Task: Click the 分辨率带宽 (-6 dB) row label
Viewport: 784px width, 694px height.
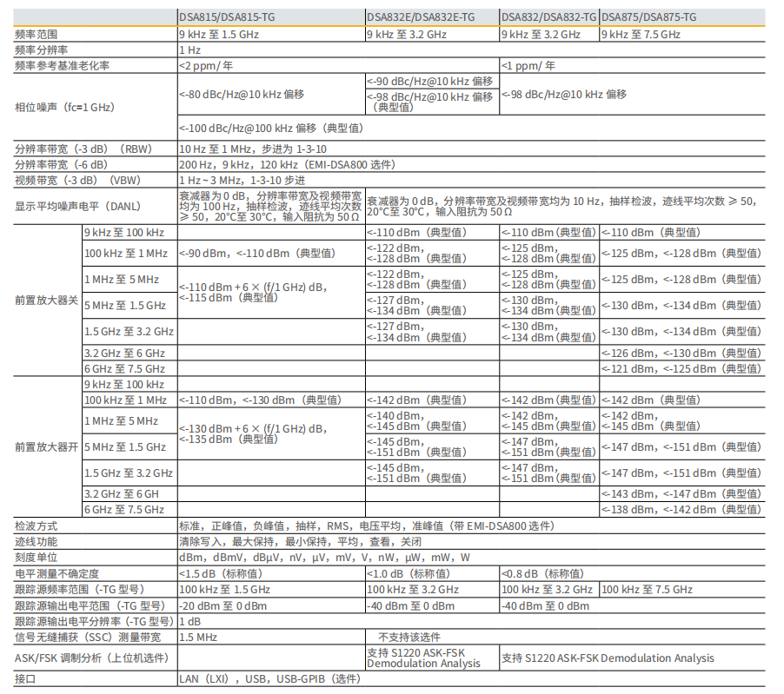Action: [61, 164]
